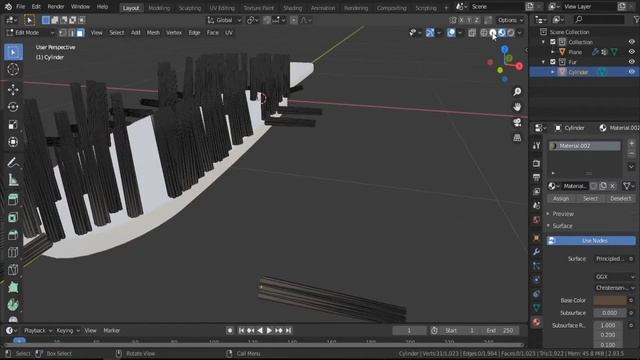Open the Mesh menu
Image resolution: width=640 pixels, height=360 pixels.
[153, 33]
